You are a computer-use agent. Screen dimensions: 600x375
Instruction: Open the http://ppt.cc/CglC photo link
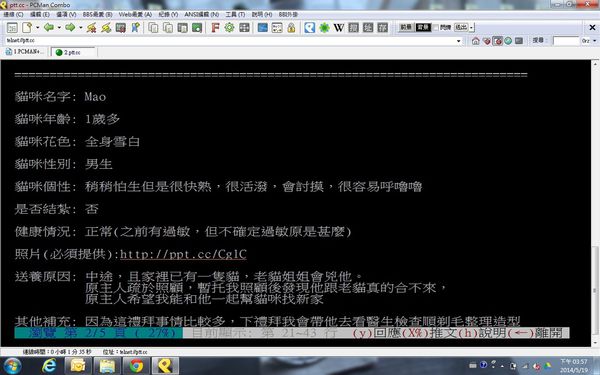183,254
